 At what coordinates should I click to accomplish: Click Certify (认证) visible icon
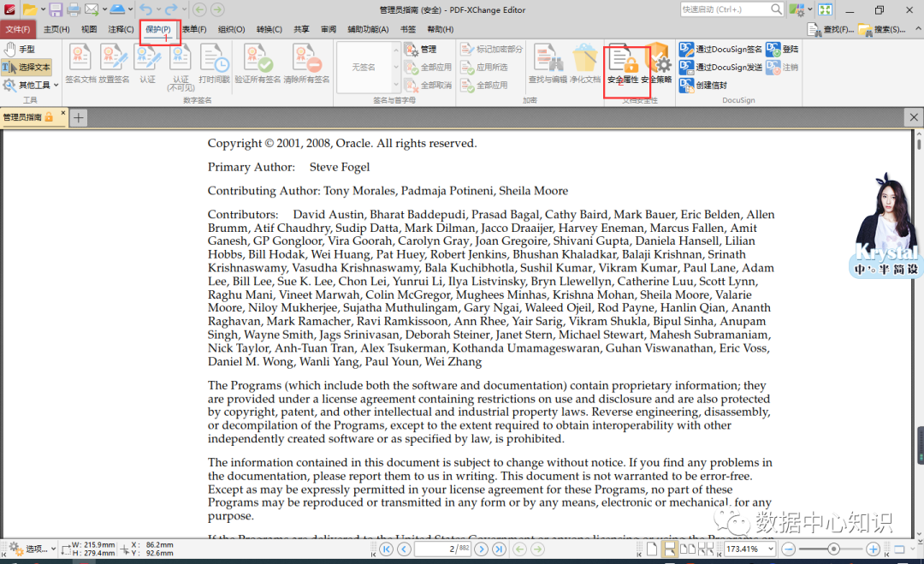click(x=147, y=63)
